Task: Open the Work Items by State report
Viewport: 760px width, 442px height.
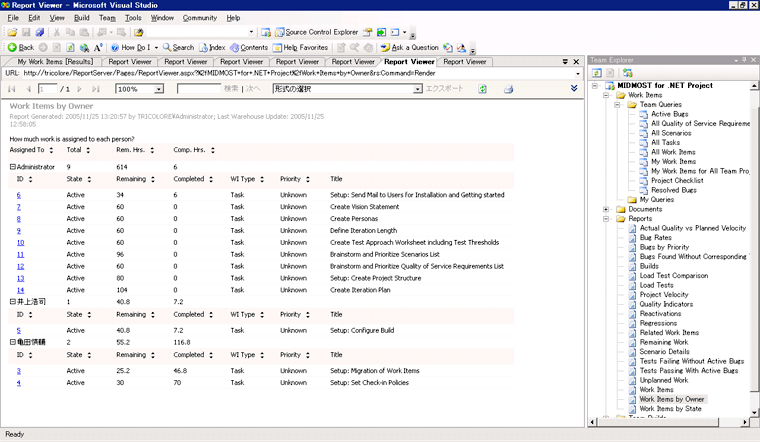Action: click(670, 409)
